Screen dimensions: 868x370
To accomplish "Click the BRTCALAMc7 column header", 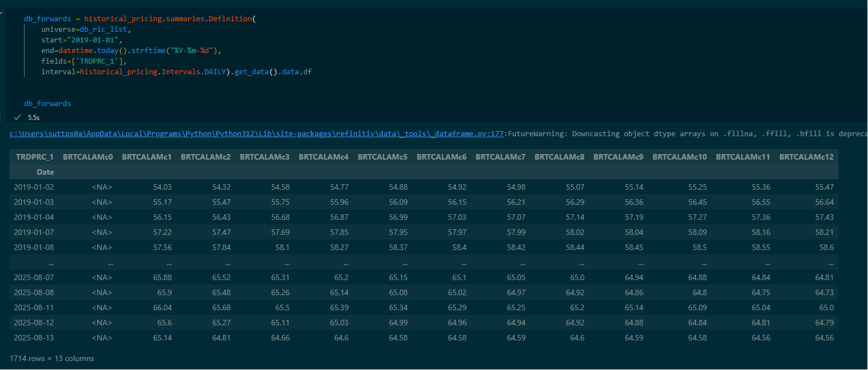I will [x=501, y=157].
